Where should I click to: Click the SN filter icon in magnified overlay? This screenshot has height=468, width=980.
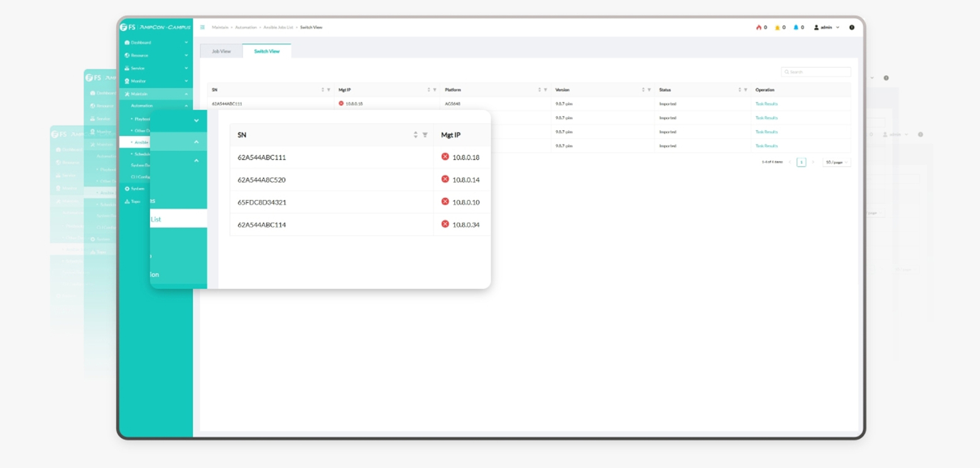tap(425, 135)
